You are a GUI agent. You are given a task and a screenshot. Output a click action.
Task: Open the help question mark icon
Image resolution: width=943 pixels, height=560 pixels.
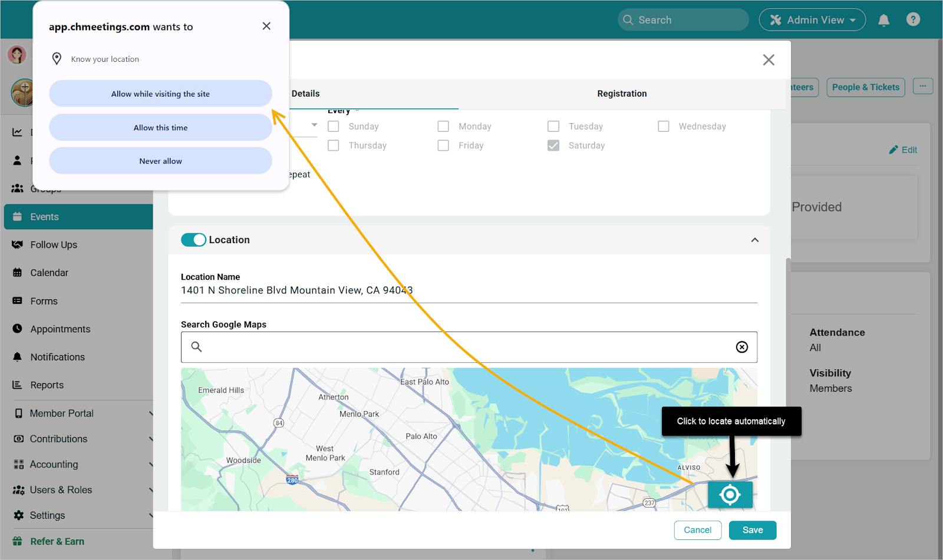pyautogui.click(x=913, y=20)
